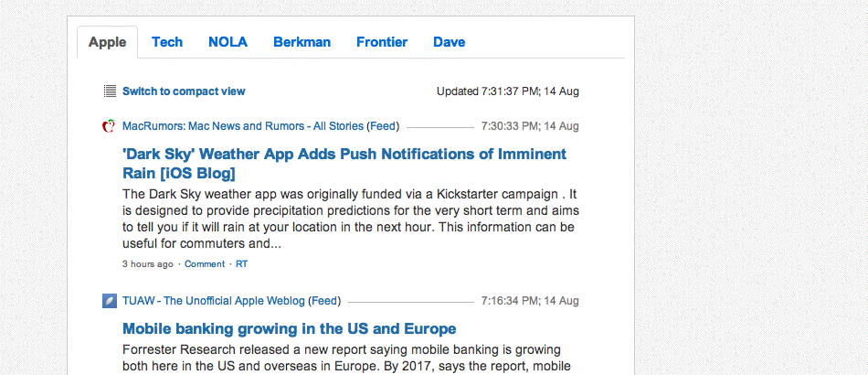Open MacRumors: Mac News and Rumors link
The width and height of the screenshot is (868, 375).
pos(242,126)
